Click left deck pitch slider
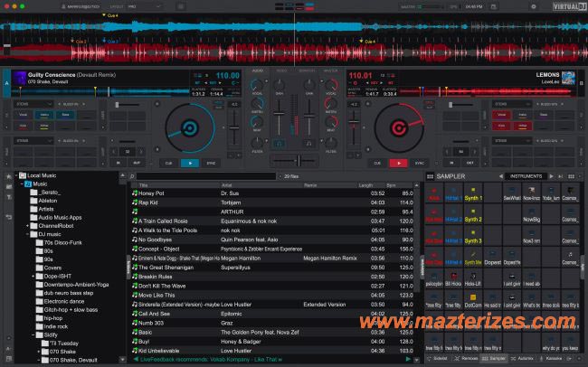588x367 pixels. (x=234, y=127)
